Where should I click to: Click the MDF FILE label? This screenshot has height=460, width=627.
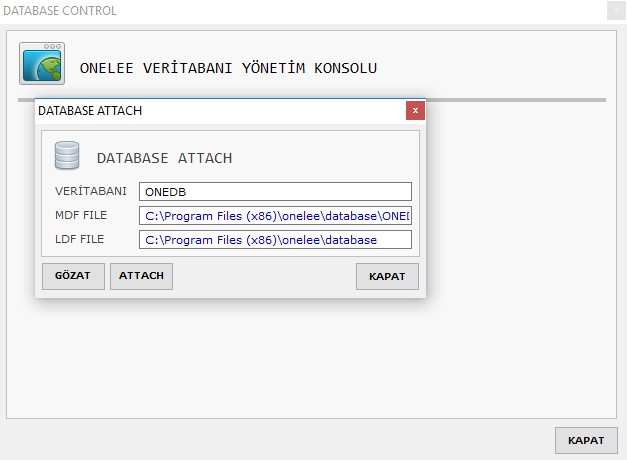click(x=81, y=215)
